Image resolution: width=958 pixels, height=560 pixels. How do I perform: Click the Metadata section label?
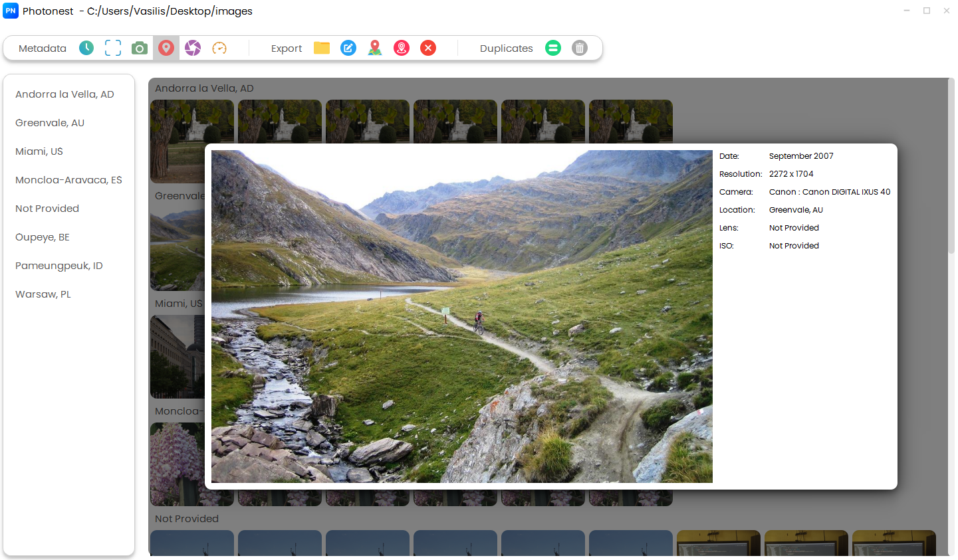[42, 48]
